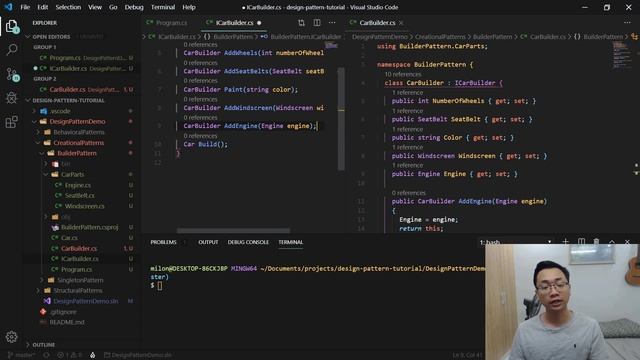Screen dimensions: 640x360
Task: Split the terminal panel
Action: [581, 242]
